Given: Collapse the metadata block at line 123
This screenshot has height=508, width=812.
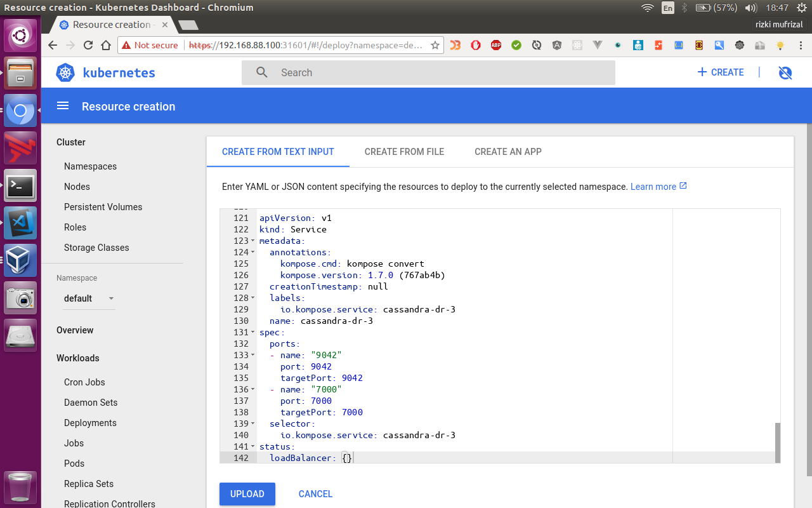Looking at the screenshot, I should (x=253, y=241).
